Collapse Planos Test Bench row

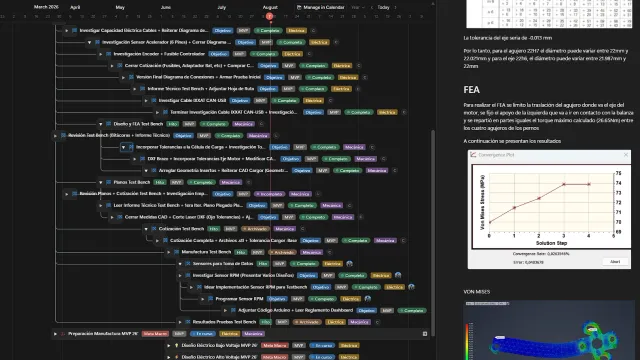[101, 182]
